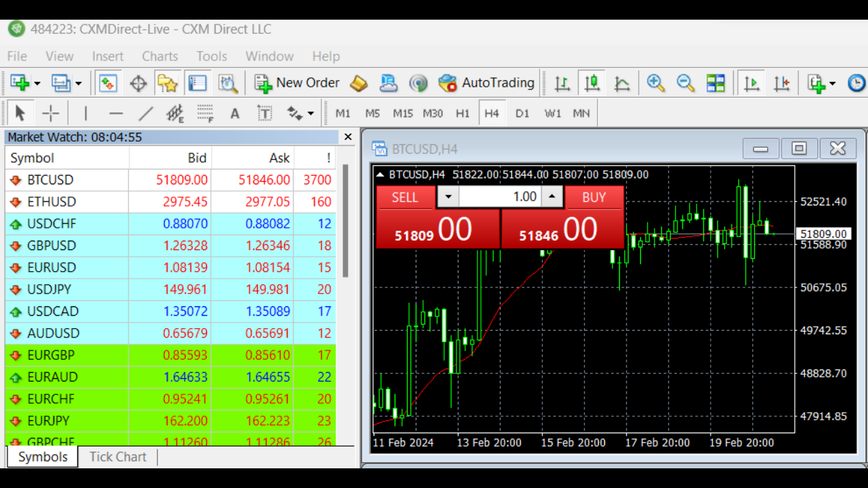868x488 pixels.
Task: Switch to the Tick Chart tab
Action: 118,457
